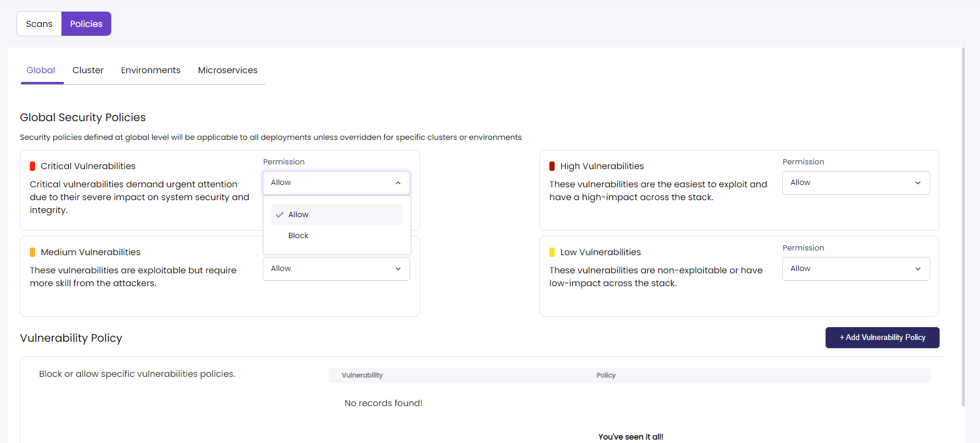
Task: Click the checkmark beside the Allow option
Action: pyautogui.click(x=280, y=215)
